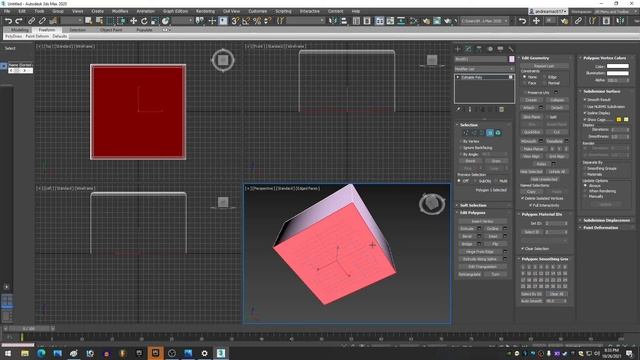Click the Mirror tool icon
The image size is (640, 360).
click(333, 21)
